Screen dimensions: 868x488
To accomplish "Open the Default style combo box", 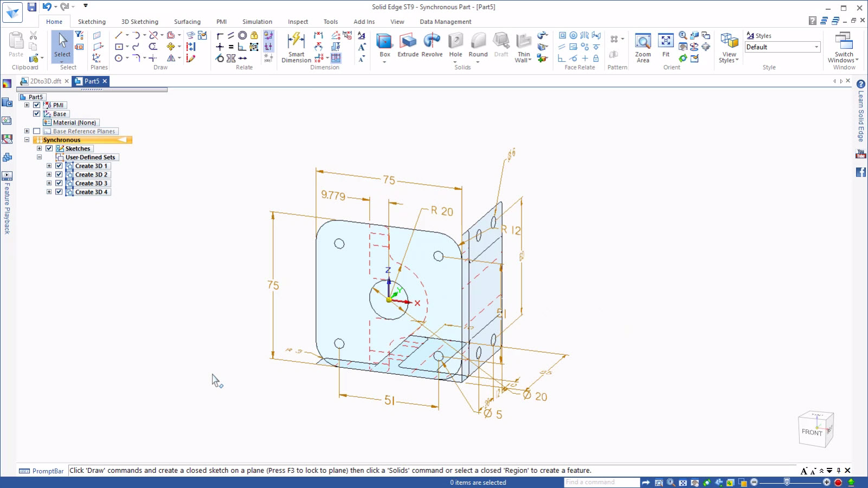I will pos(782,47).
